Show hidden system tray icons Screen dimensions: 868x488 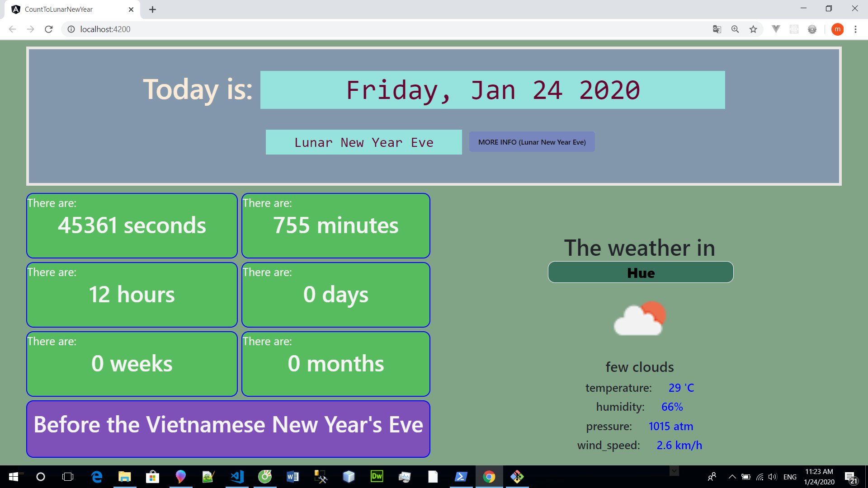[732, 477]
